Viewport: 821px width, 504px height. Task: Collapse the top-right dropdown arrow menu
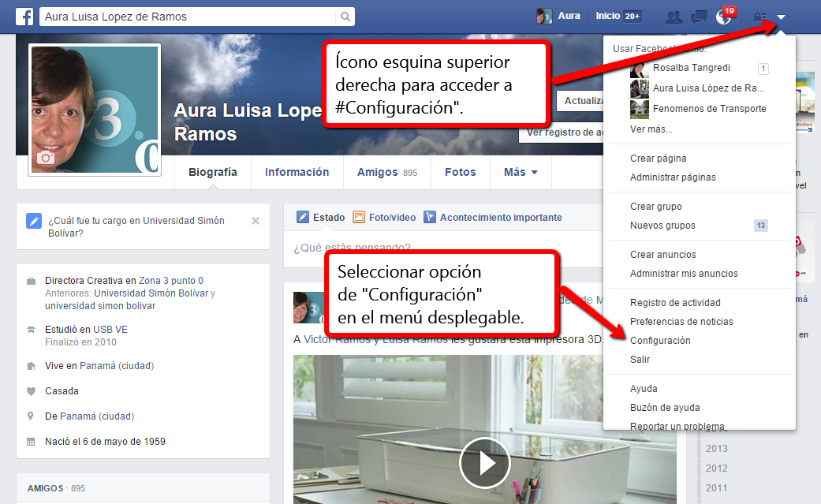coord(782,17)
